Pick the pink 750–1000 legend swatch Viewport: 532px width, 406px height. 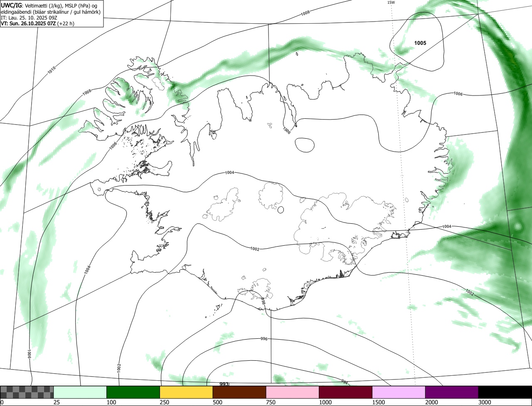tap(293, 392)
